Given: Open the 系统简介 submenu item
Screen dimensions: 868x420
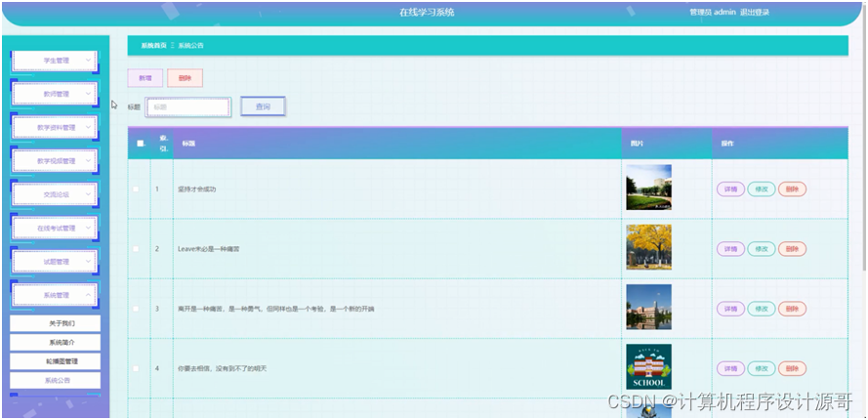Looking at the screenshot, I should (56, 343).
